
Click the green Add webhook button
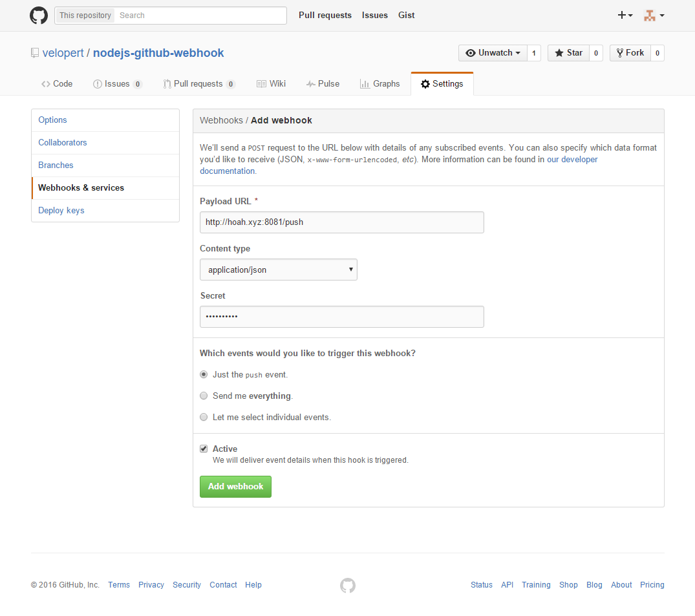(x=235, y=487)
